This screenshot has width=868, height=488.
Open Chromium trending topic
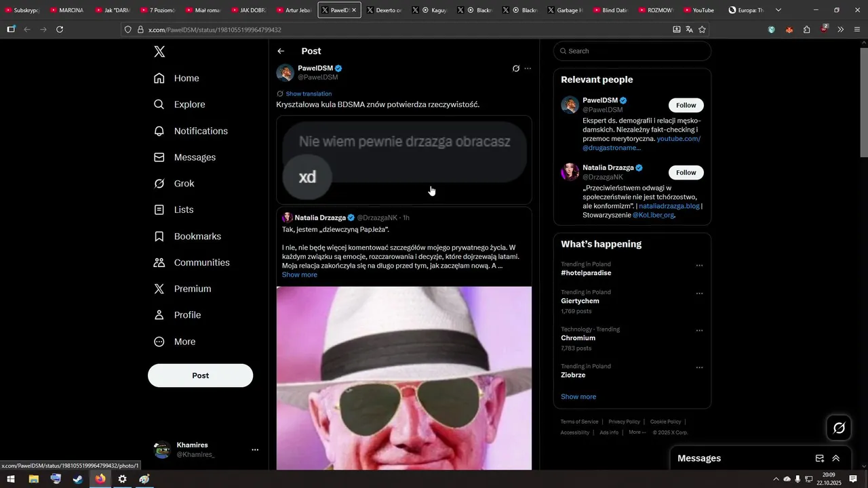tap(578, 338)
